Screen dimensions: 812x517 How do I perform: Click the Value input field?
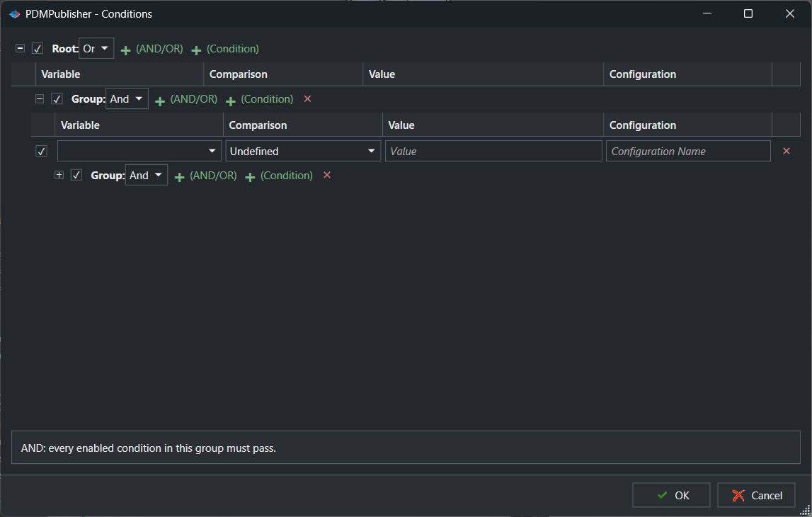tap(493, 151)
